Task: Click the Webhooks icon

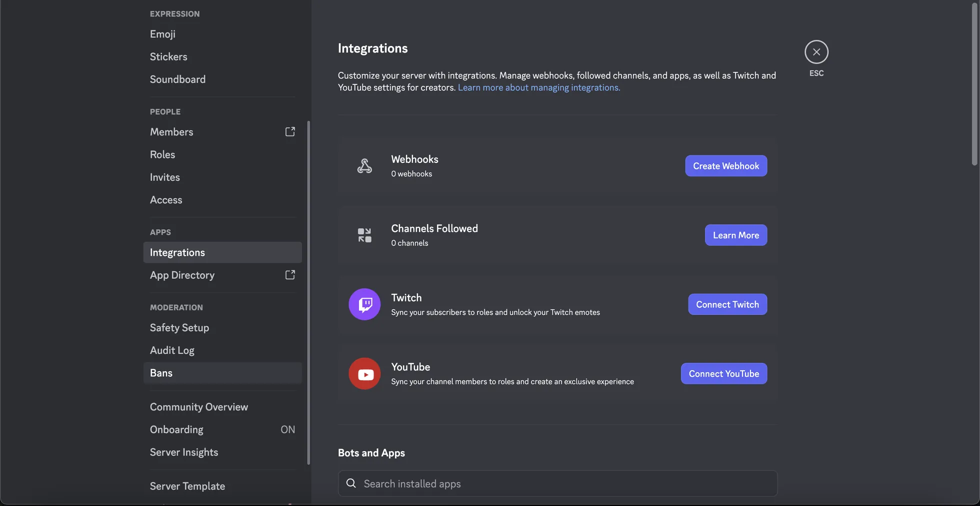Action: (364, 166)
